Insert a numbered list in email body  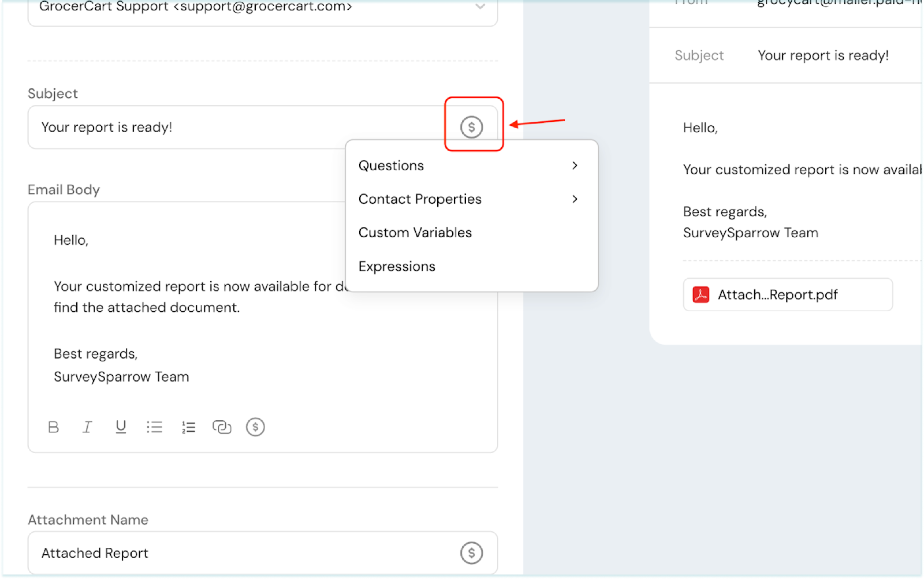(188, 427)
